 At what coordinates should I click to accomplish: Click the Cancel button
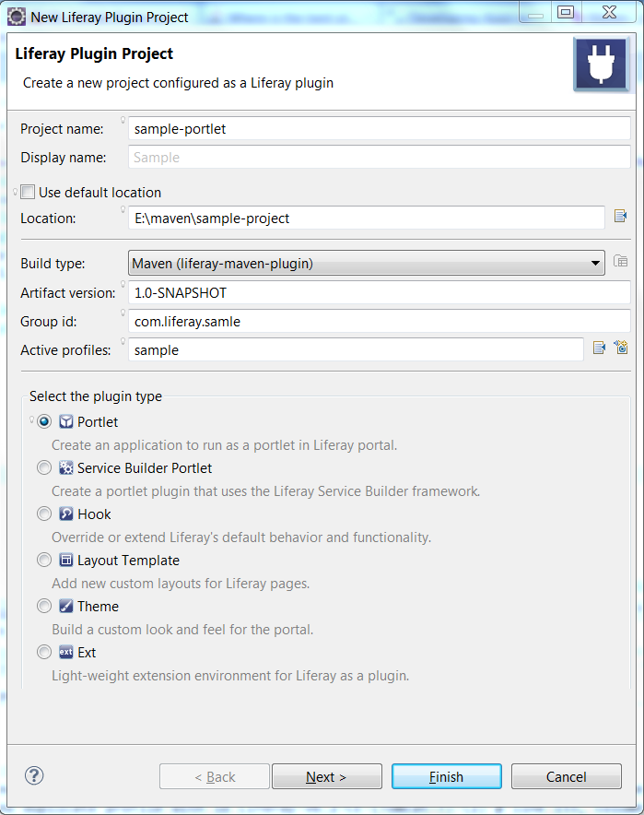click(566, 776)
